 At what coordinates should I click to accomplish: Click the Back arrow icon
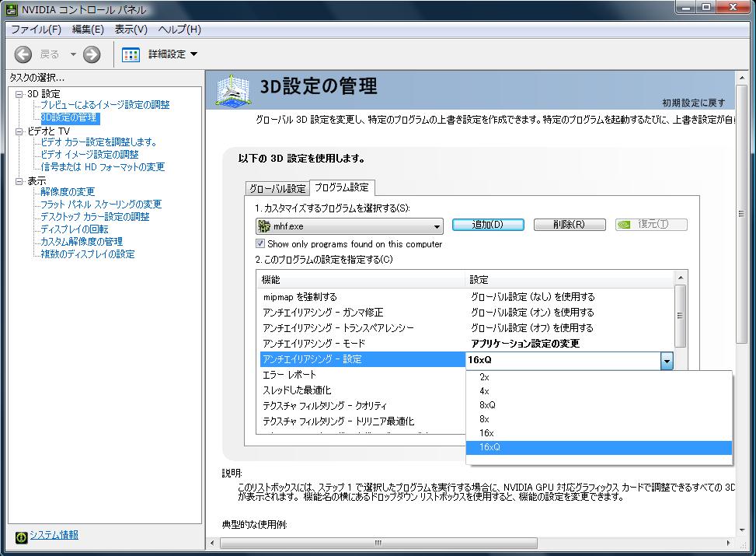coord(23,54)
